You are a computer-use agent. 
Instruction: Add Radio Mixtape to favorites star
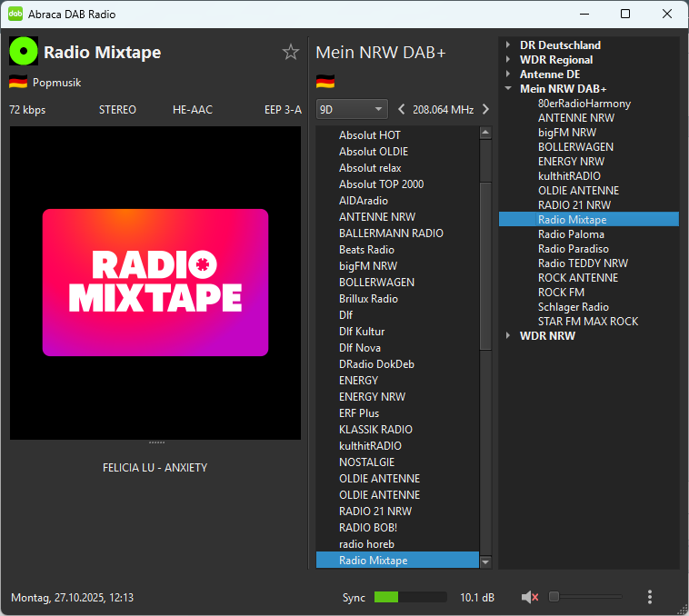click(x=291, y=53)
